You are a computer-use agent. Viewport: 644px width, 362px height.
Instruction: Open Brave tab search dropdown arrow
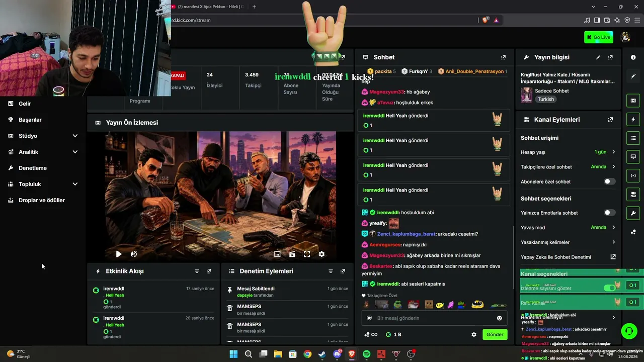point(593,7)
